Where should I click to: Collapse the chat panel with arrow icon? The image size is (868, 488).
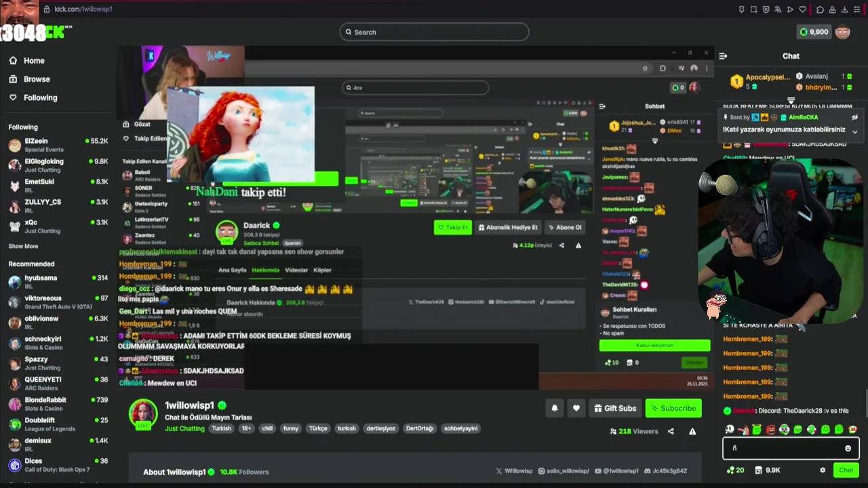[723, 56]
